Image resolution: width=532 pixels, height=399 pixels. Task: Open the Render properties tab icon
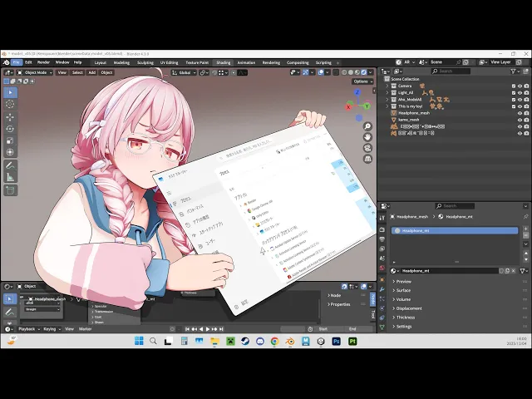pyautogui.click(x=382, y=229)
